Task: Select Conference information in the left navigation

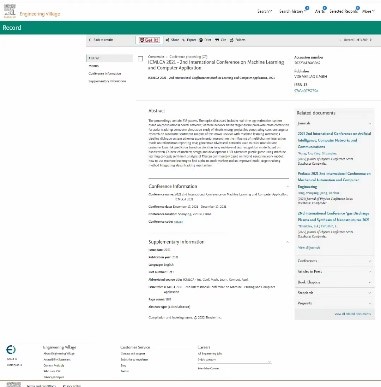Action: point(105,73)
